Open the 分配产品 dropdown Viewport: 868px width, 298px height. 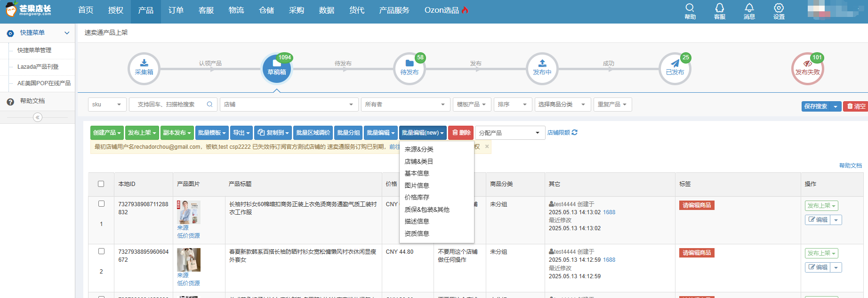(510, 133)
